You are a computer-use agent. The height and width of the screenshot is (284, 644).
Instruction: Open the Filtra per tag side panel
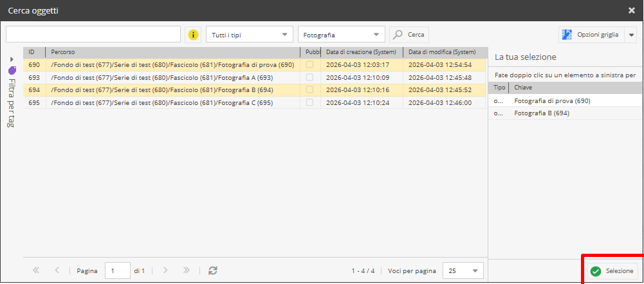tap(12, 93)
